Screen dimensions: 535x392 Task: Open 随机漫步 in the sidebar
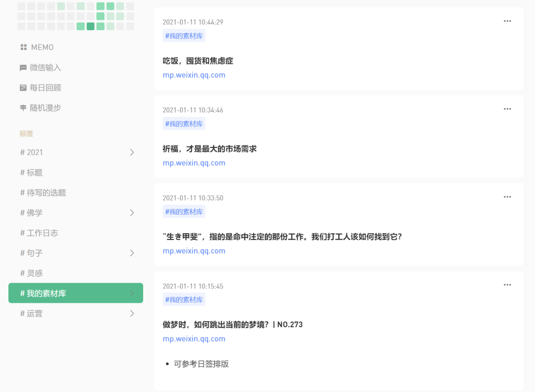point(46,108)
